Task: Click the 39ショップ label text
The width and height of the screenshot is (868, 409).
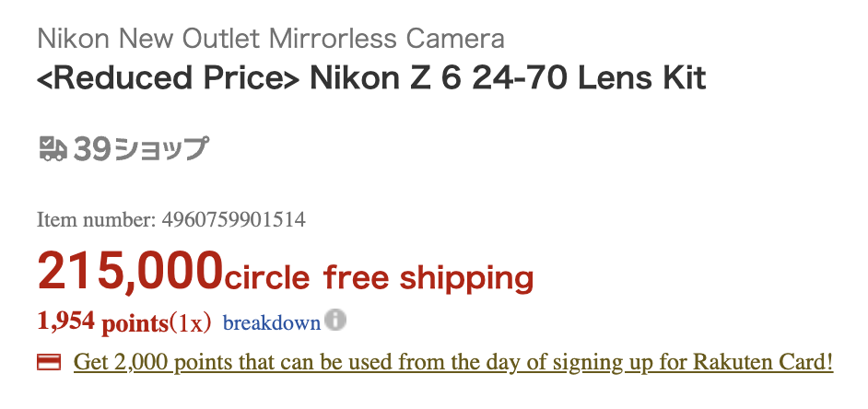Action: point(160,148)
